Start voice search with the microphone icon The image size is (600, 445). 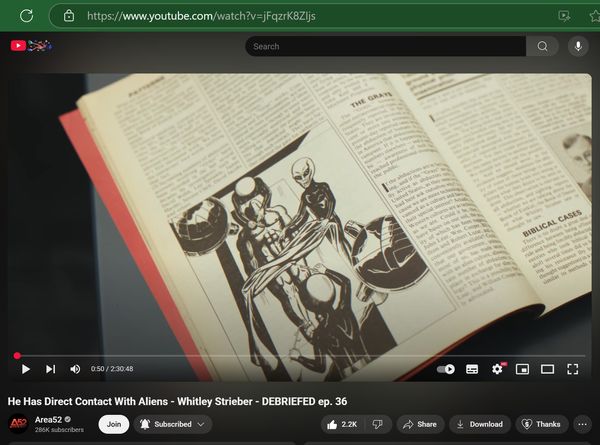coord(578,46)
